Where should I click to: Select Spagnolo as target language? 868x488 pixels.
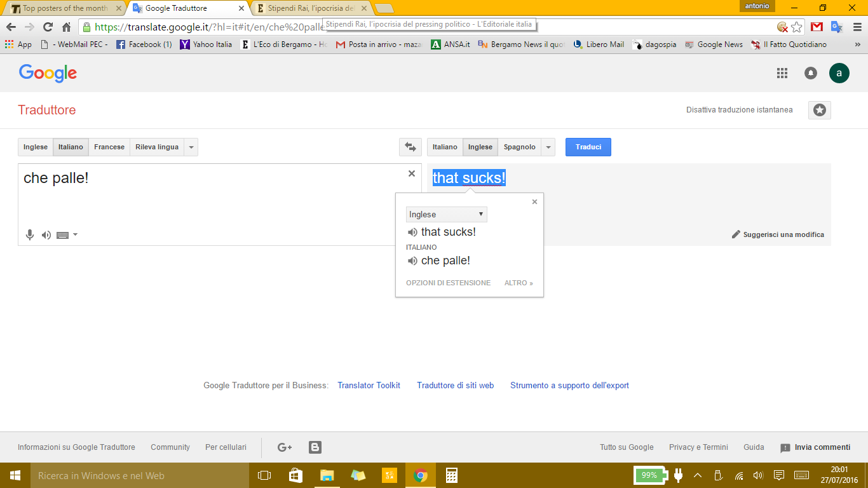(520, 147)
